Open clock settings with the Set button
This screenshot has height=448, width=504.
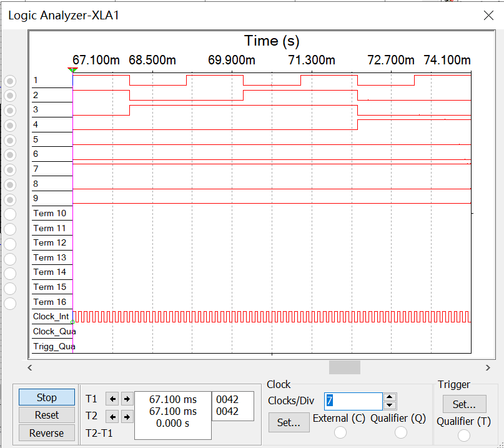pos(289,422)
